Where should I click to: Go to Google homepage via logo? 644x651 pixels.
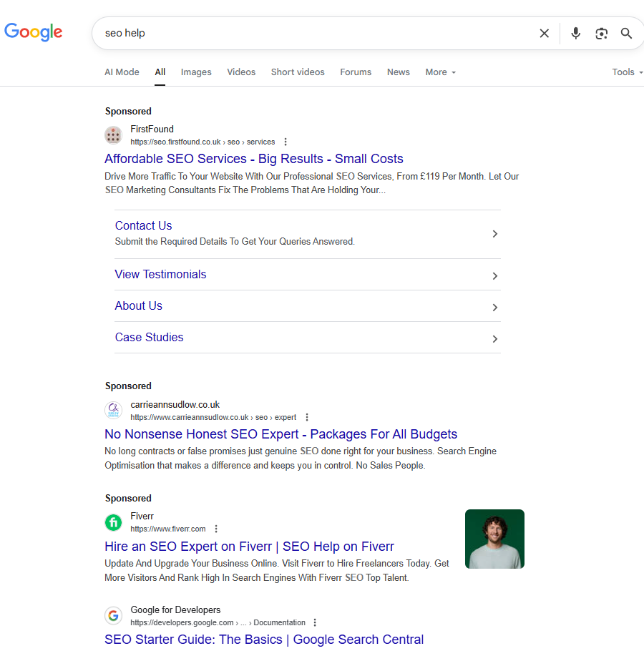[33, 32]
